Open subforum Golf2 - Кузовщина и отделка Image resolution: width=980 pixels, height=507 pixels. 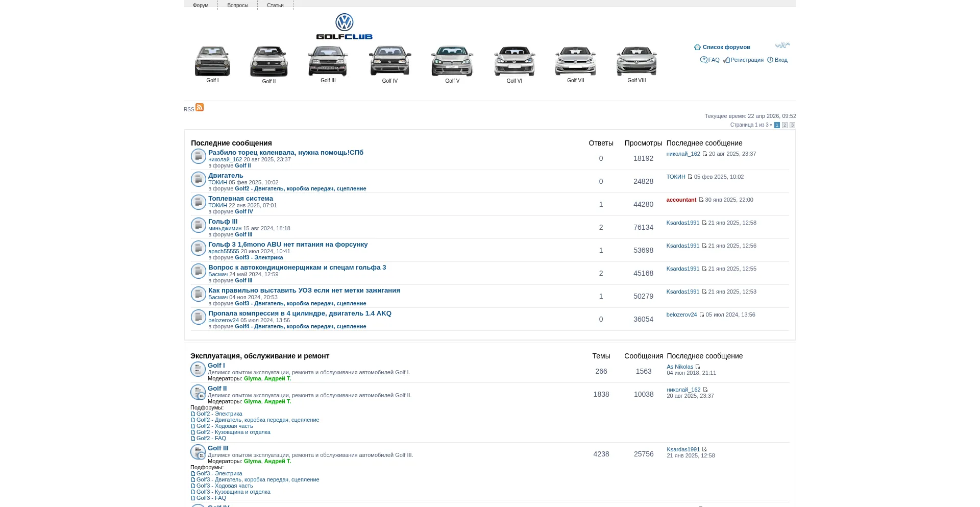[233, 432]
